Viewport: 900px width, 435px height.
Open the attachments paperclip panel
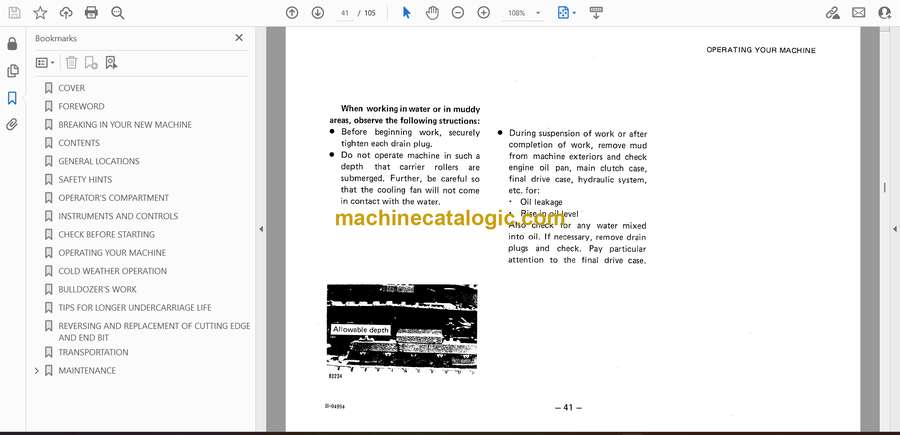[x=12, y=125]
